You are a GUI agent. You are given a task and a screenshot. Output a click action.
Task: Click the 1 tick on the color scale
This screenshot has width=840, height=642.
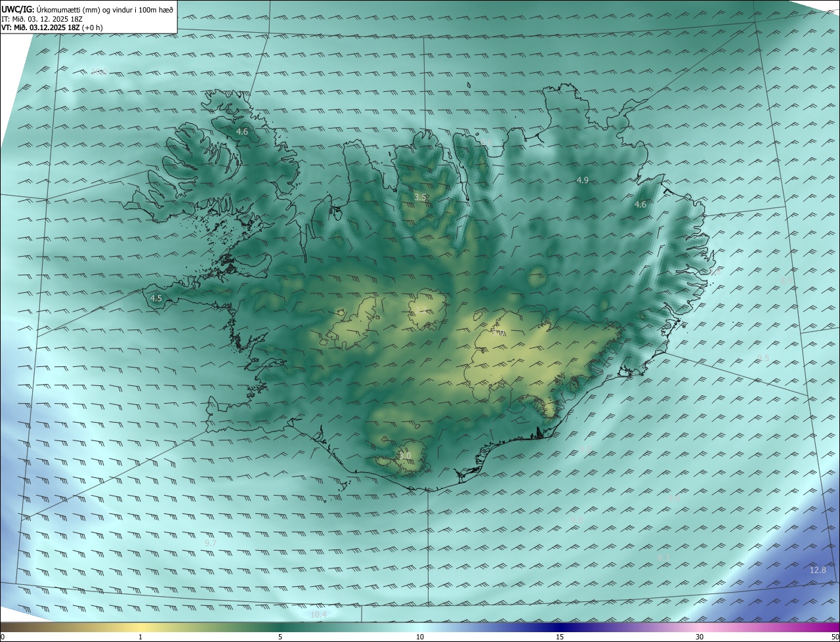click(x=140, y=637)
